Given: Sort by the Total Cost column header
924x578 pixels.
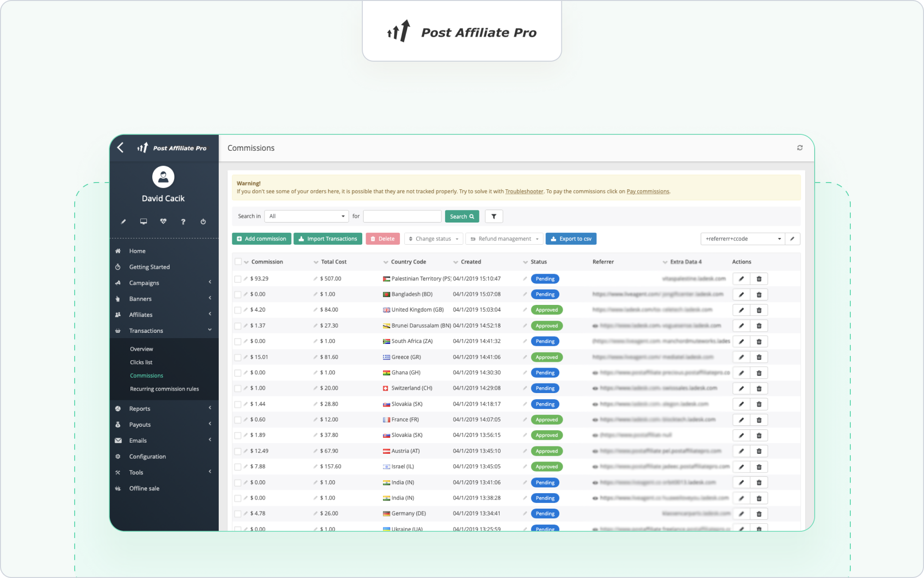Looking at the screenshot, I should click(x=333, y=262).
